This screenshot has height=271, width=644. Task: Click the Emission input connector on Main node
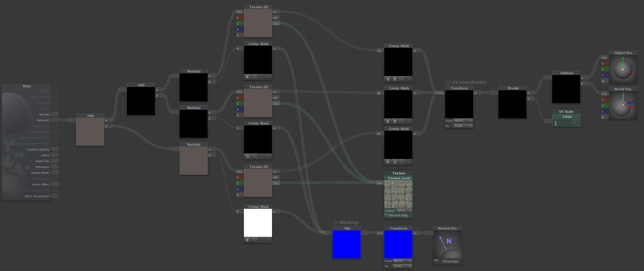click(55, 120)
